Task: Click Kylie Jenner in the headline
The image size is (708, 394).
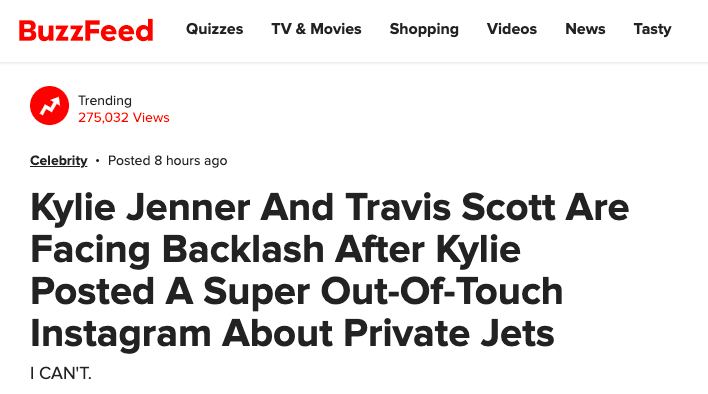Action: click(140, 208)
